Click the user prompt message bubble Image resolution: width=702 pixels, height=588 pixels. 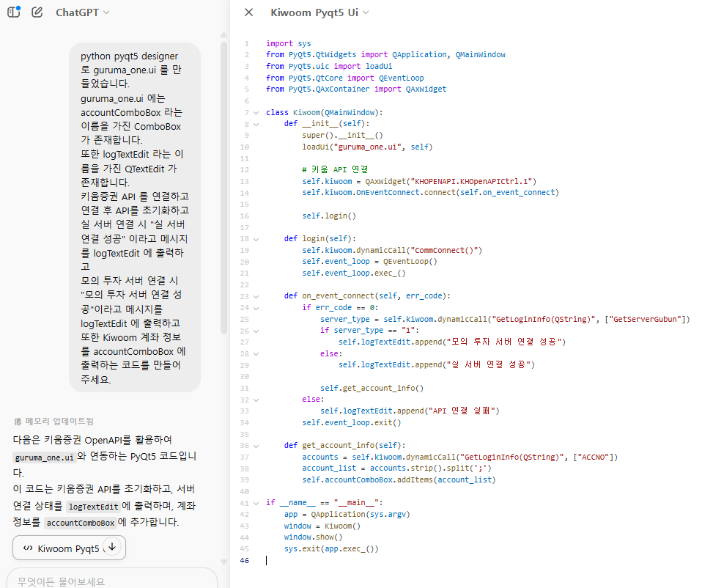(x=134, y=217)
